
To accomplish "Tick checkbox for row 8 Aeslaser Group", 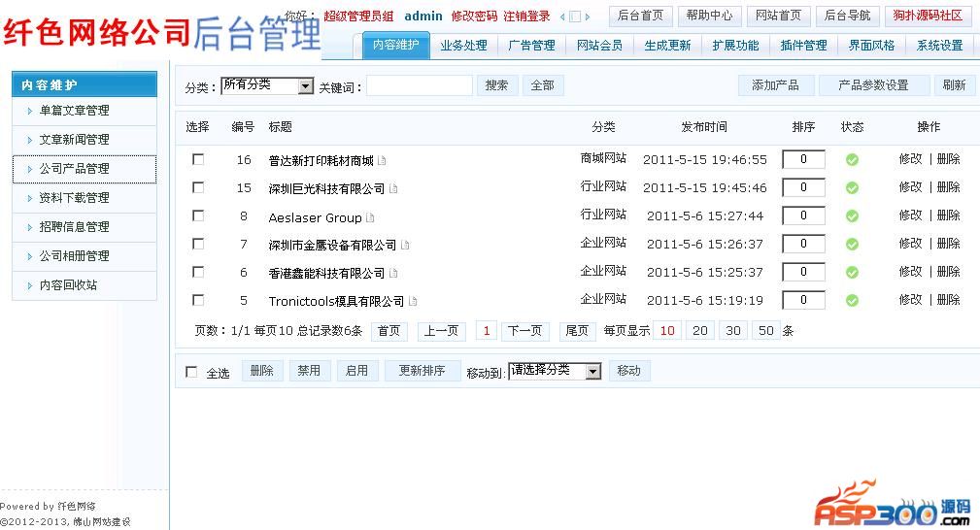I will [198, 215].
